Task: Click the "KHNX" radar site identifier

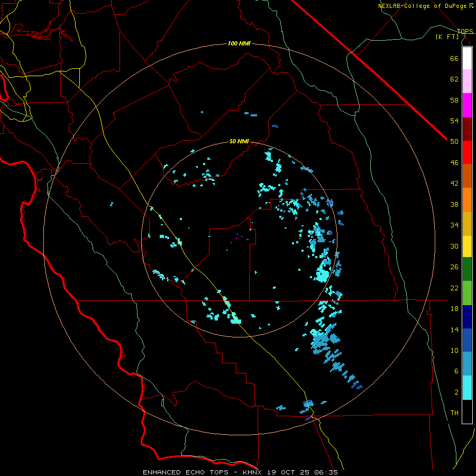Action: pos(254,472)
